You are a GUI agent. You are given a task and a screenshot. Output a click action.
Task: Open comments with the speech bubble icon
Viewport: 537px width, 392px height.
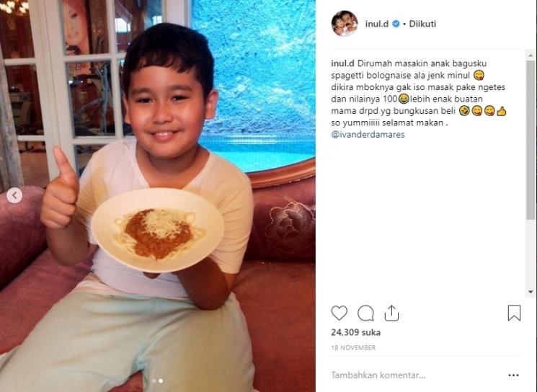tap(365, 313)
